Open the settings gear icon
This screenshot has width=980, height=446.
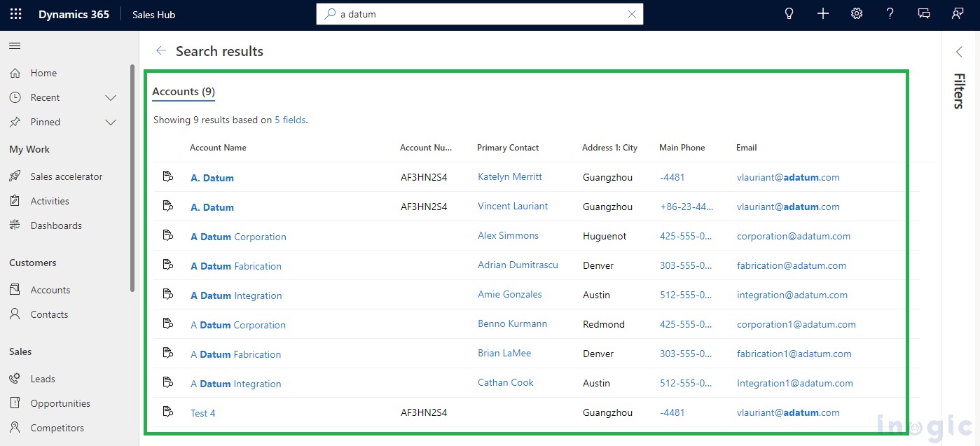point(857,14)
